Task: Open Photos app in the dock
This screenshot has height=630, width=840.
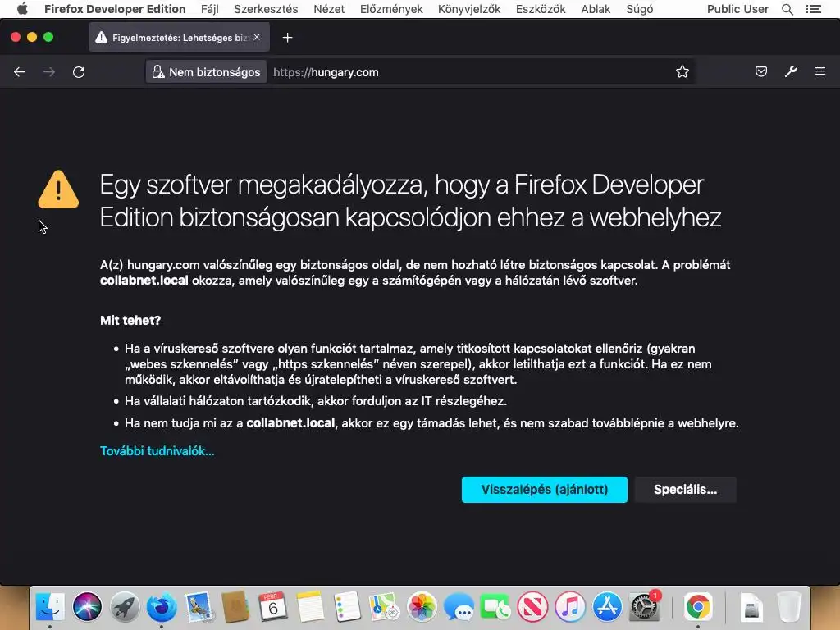Action: (422, 607)
